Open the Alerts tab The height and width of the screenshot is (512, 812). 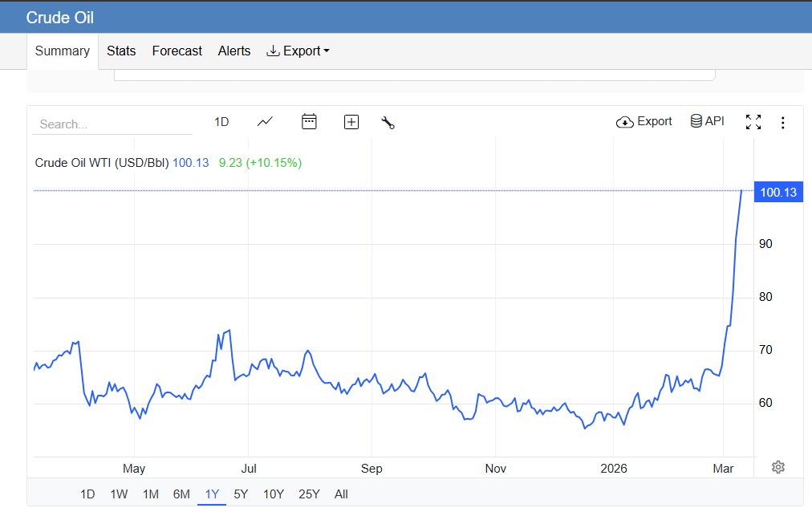tap(234, 51)
